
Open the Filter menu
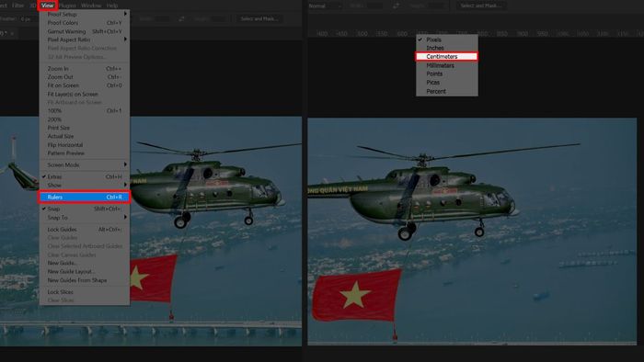click(18, 6)
